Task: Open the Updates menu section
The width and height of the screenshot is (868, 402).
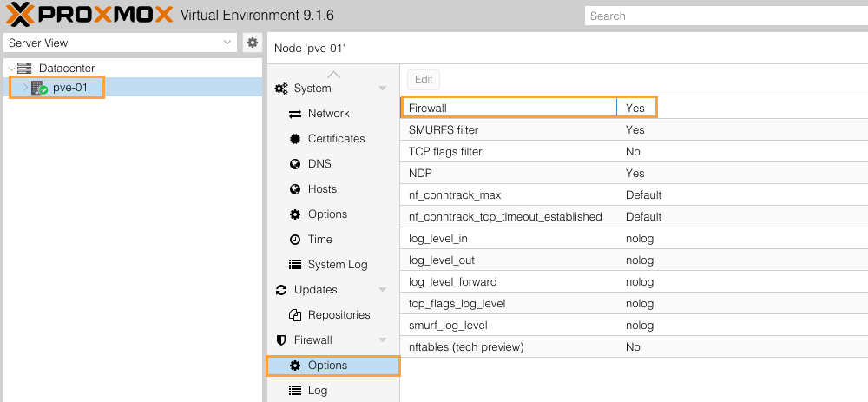Action: 332,290
